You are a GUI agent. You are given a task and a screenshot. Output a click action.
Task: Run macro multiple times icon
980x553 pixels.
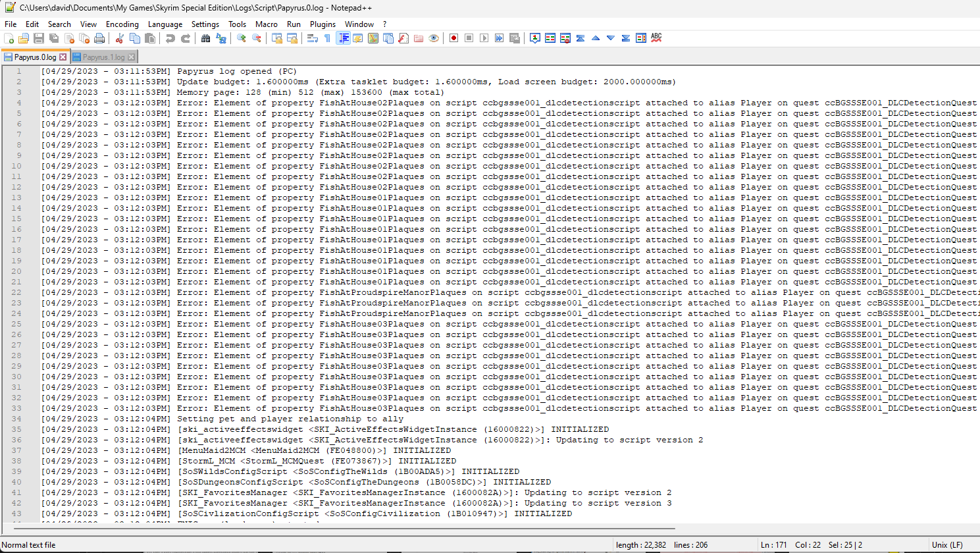pos(500,38)
